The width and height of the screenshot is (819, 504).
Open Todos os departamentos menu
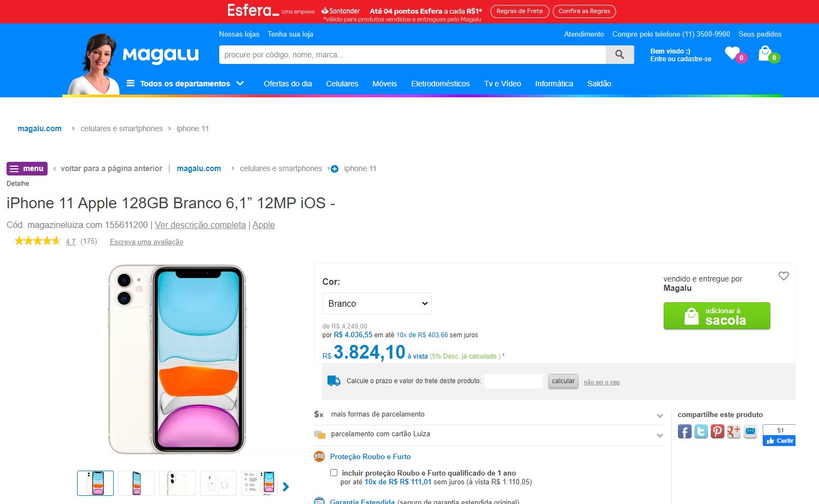pyautogui.click(x=185, y=84)
